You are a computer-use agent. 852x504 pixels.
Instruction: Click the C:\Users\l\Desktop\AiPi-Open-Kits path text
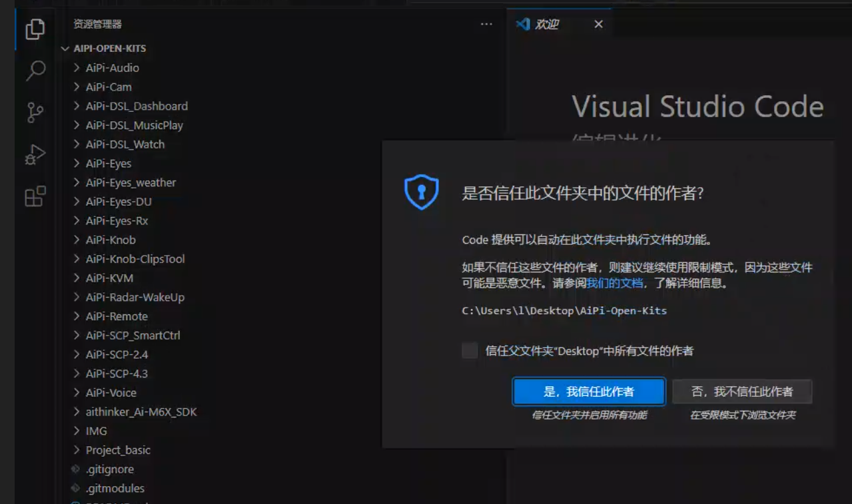pos(564,311)
